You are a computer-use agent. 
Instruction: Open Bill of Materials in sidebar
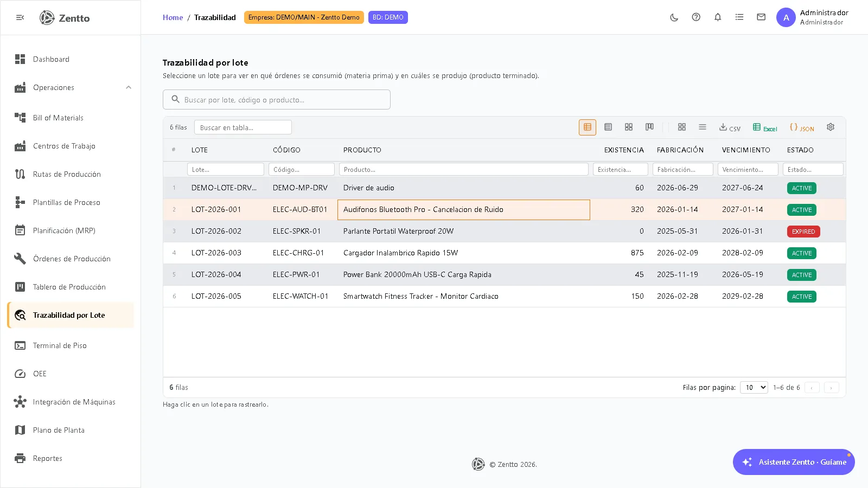[71, 118]
